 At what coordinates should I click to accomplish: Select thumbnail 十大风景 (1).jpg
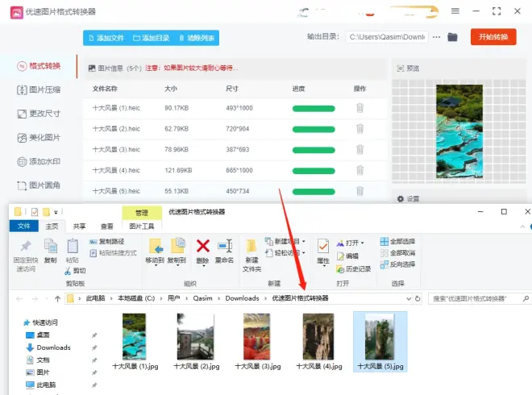tap(135, 341)
